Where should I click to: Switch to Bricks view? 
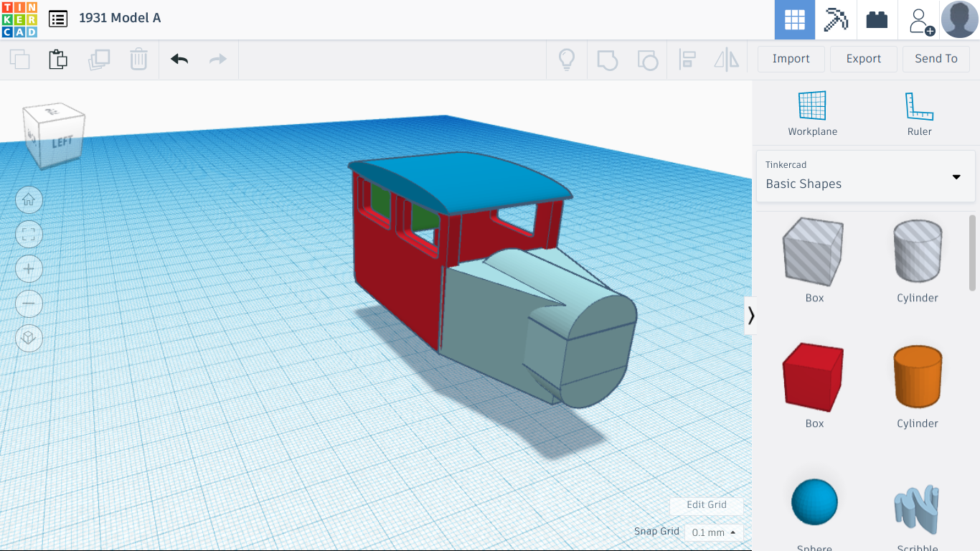click(x=877, y=19)
